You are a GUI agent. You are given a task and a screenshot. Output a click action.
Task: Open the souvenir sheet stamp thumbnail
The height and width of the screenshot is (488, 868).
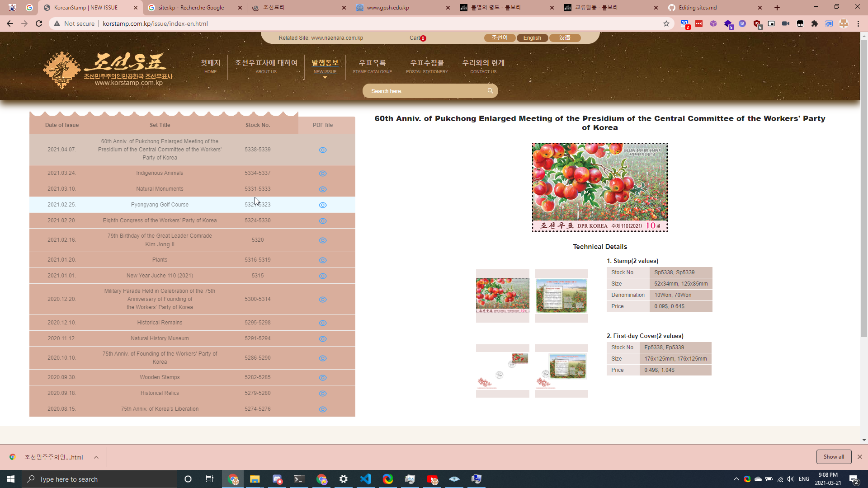click(561, 296)
